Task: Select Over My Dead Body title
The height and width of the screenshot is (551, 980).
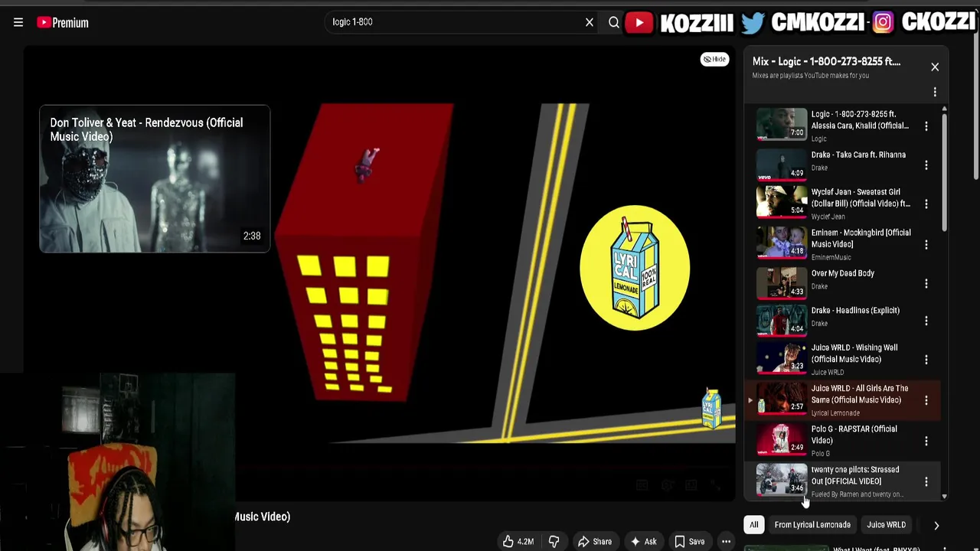Action: 842,273
